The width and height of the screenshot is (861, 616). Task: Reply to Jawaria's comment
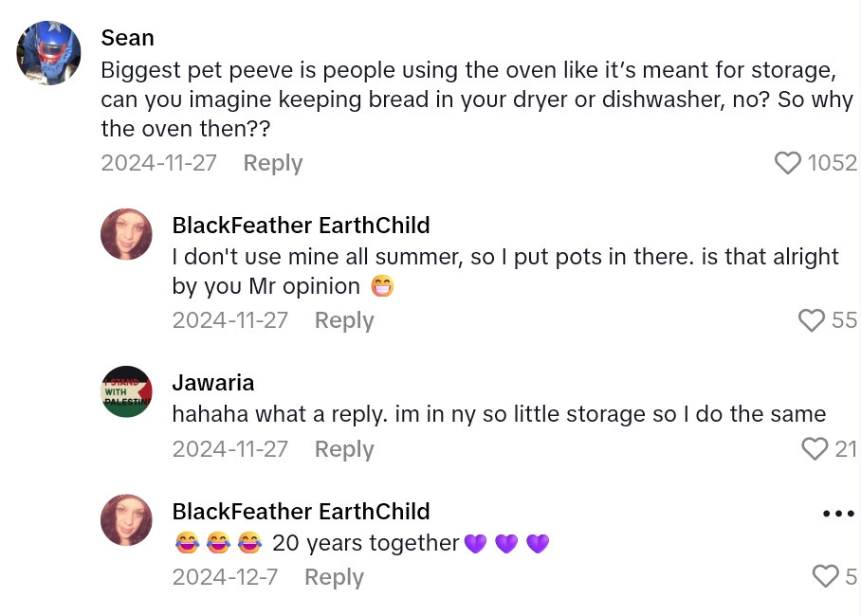344,448
